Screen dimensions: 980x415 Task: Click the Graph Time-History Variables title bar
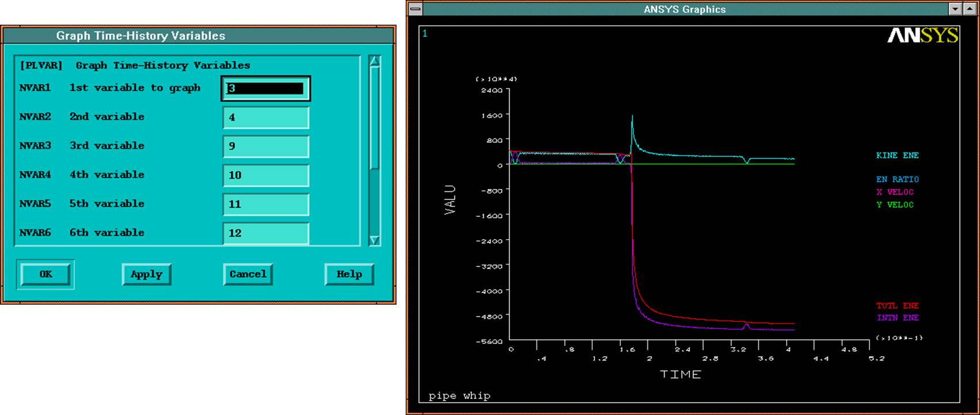click(x=198, y=36)
